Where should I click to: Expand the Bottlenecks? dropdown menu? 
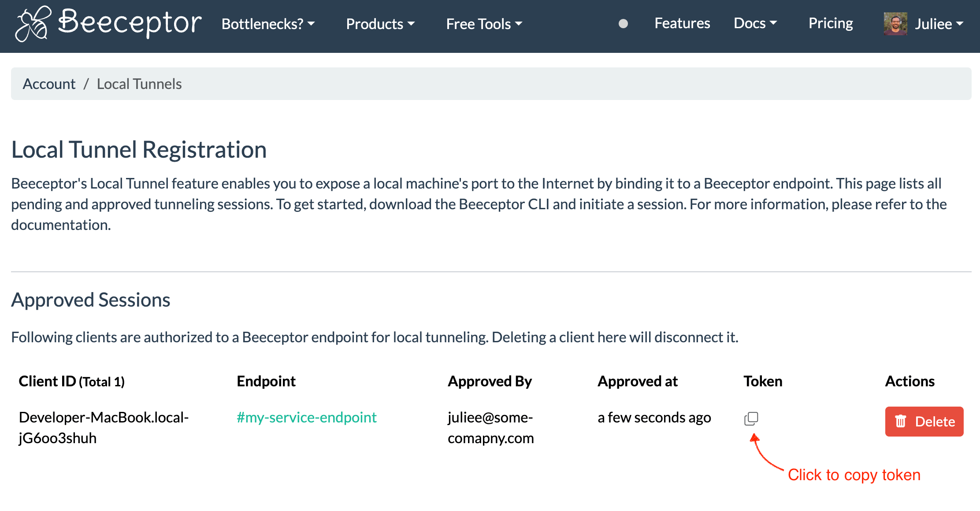[268, 24]
